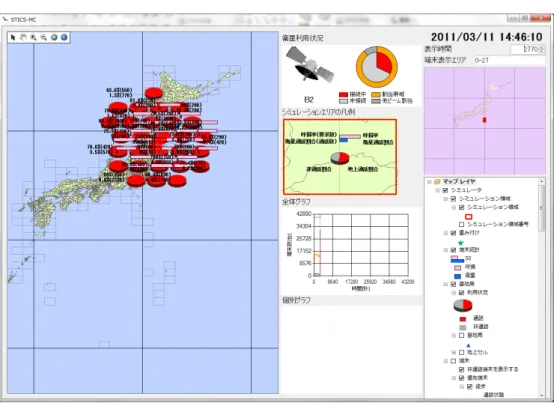Collapse the シミュレータ tree node
Screen dimensions: 554x403
(x=437, y=190)
